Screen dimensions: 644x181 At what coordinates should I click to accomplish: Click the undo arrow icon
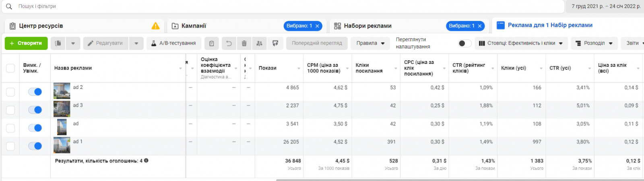point(229,43)
